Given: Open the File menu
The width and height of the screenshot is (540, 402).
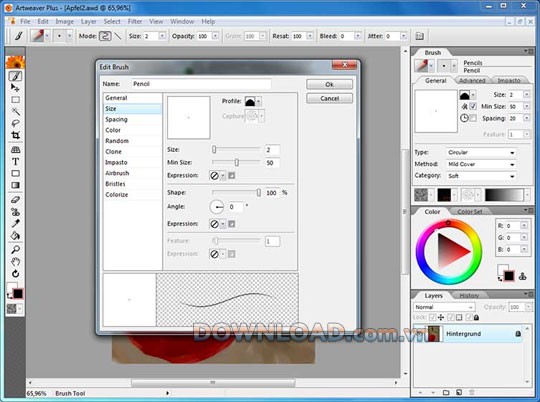Looking at the screenshot, I should pos(25,21).
